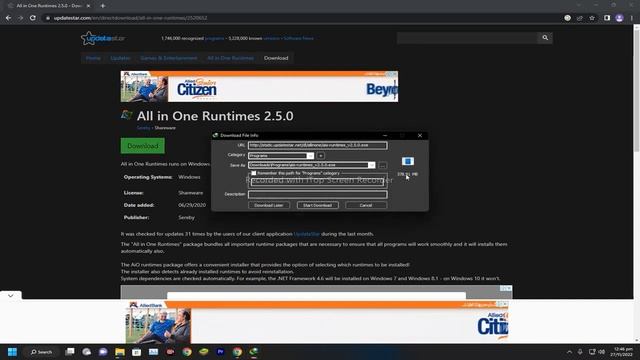Click the magnifier search button on UpdateStar
The image size is (640, 360).
click(545, 38)
